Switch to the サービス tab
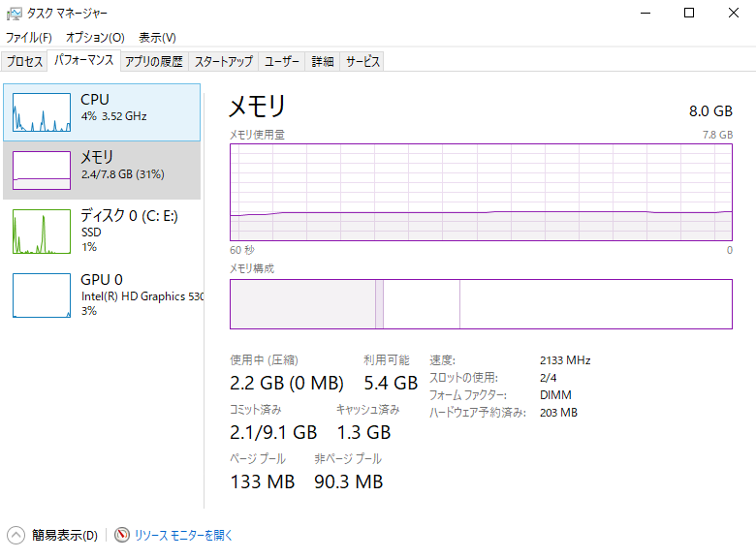This screenshot has height=559, width=756. click(362, 61)
